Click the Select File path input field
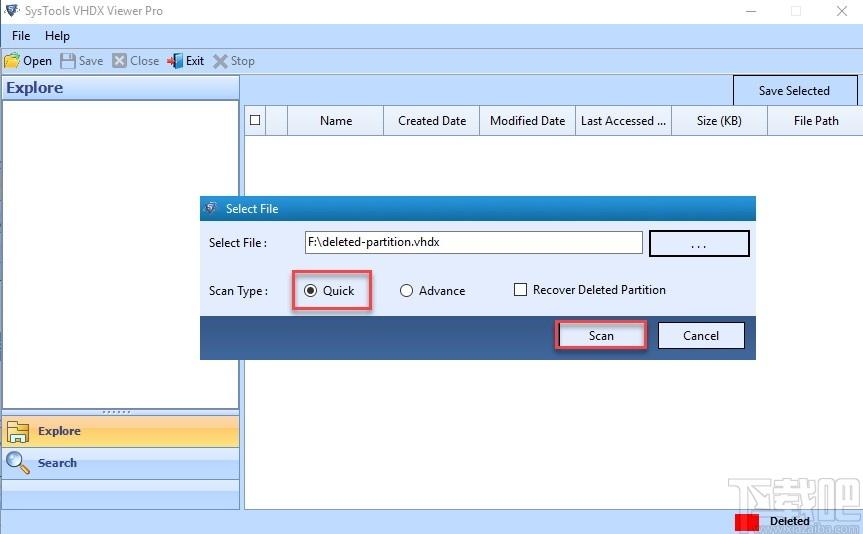 point(473,242)
